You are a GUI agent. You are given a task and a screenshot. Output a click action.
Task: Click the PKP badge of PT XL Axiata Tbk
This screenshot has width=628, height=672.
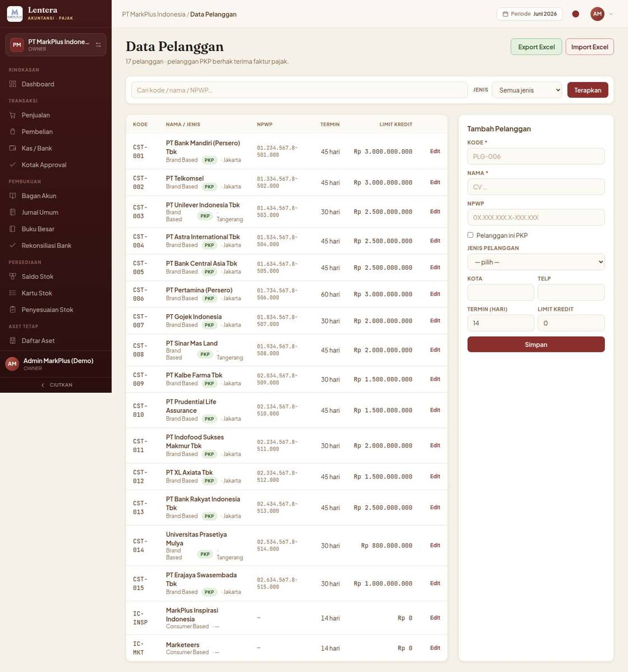(209, 481)
